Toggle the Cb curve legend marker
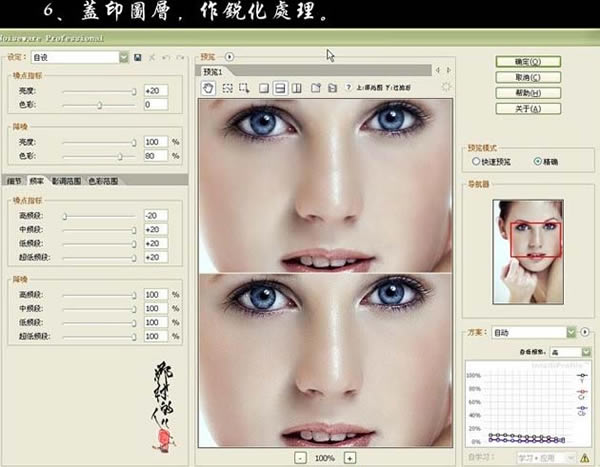This screenshot has width=600, height=467. pos(582,410)
